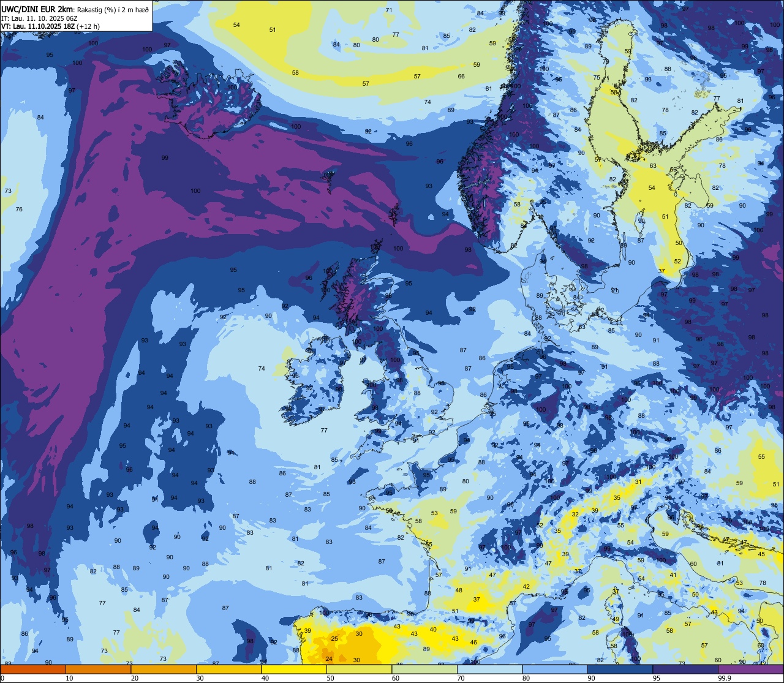Select the legend swatch between 40 and 50
This screenshot has width=784, height=683.
pyautogui.click(x=293, y=669)
